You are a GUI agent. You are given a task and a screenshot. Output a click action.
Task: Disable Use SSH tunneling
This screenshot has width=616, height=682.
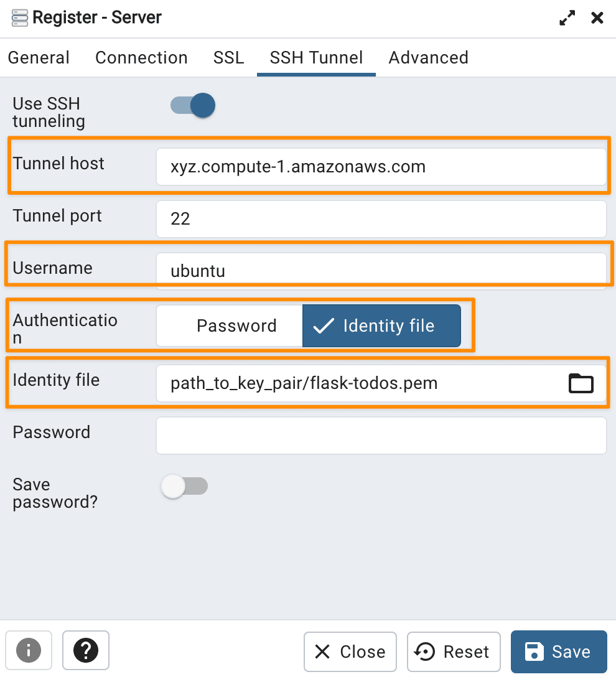point(192,105)
